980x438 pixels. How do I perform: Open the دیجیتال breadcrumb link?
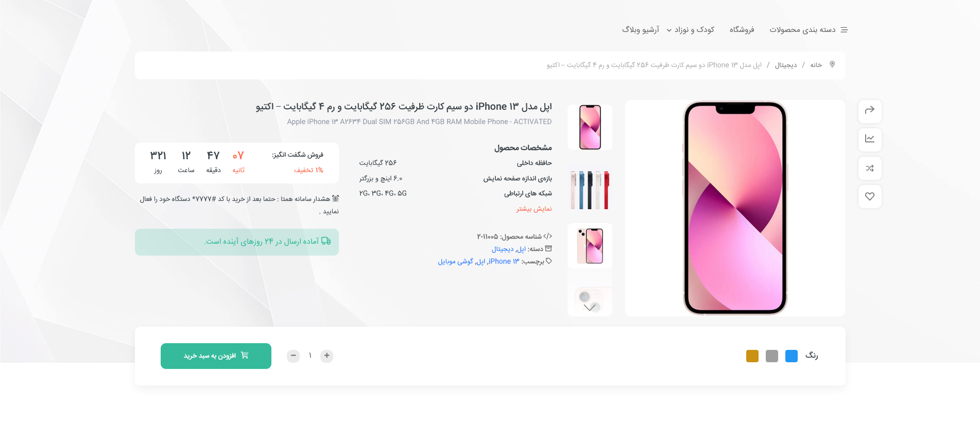(786, 65)
